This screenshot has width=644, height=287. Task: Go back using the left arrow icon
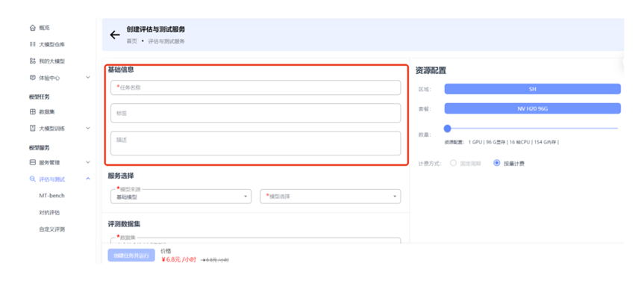115,35
